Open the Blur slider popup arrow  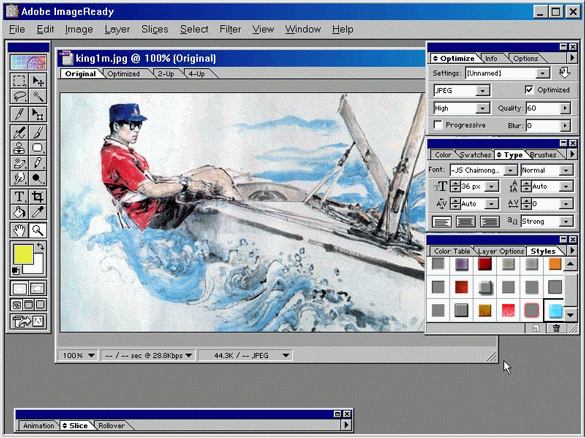[x=565, y=126]
